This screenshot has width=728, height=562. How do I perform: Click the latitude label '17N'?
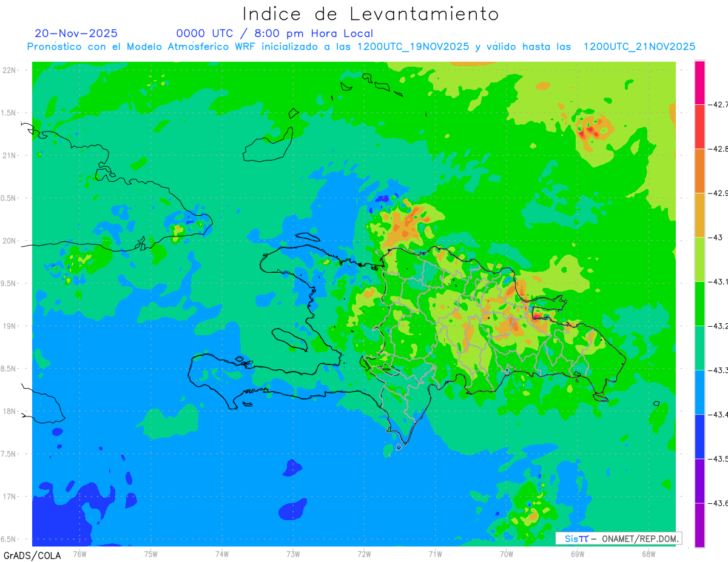coord(10,497)
